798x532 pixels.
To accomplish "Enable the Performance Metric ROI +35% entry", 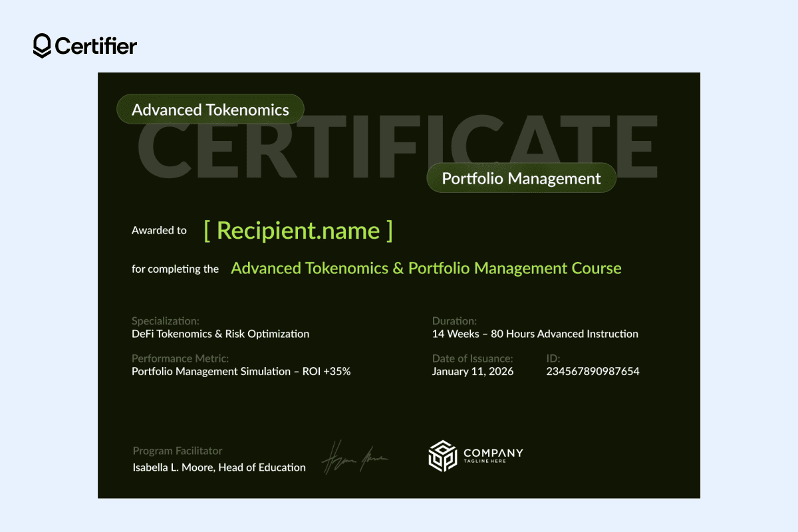I will pyautogui.click(x=241, y=371).
